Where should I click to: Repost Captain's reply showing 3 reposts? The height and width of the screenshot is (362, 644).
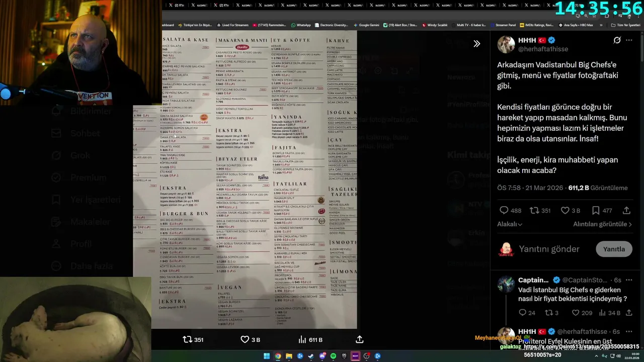[x=549, y=313]
